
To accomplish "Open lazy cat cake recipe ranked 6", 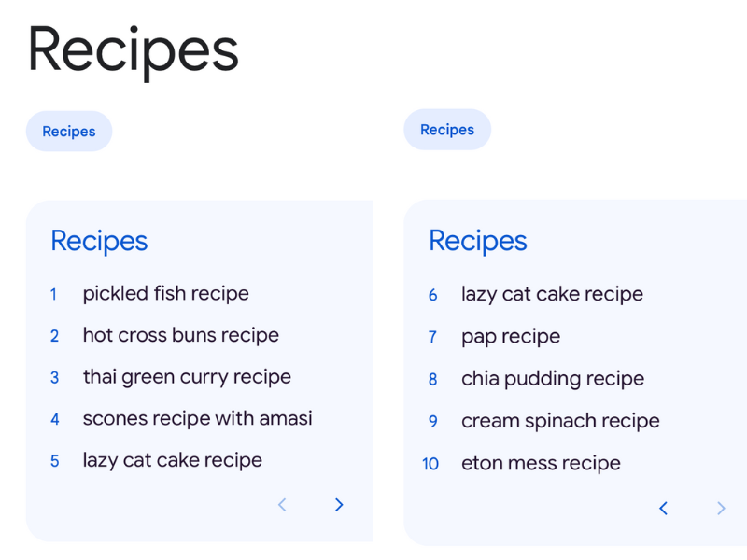I will [552, 294].
